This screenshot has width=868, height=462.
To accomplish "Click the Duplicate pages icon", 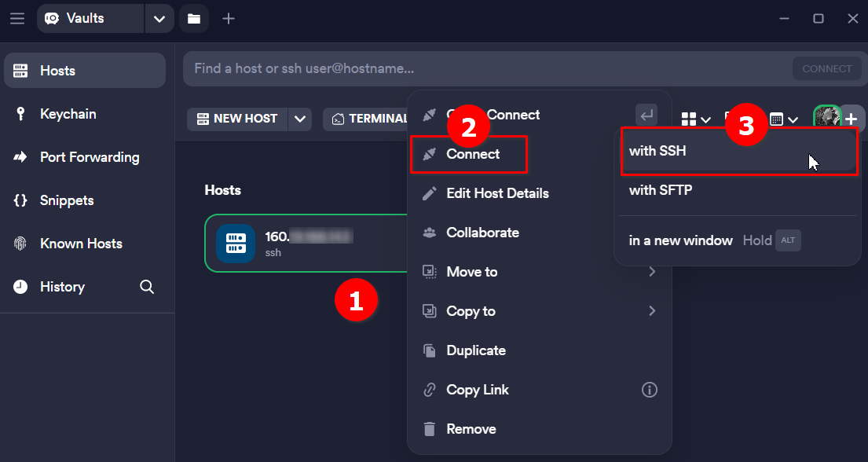I will (x=429, y=350).
